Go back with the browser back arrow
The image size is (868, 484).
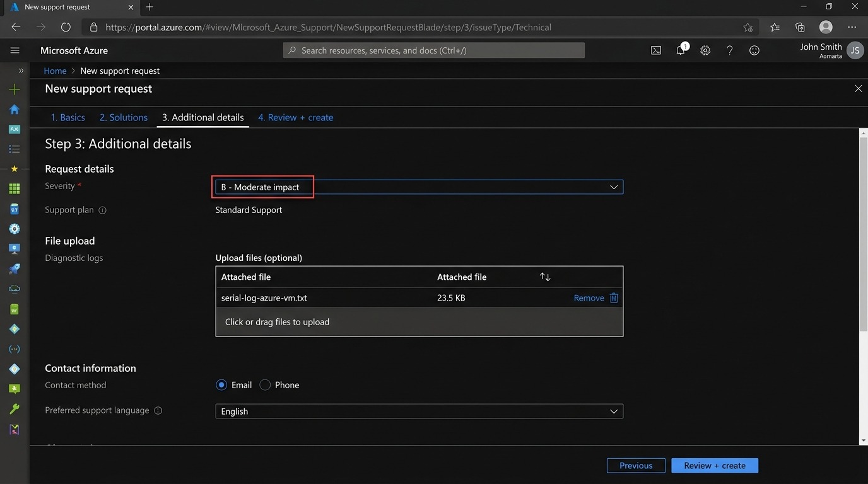(x=16, y=27)
